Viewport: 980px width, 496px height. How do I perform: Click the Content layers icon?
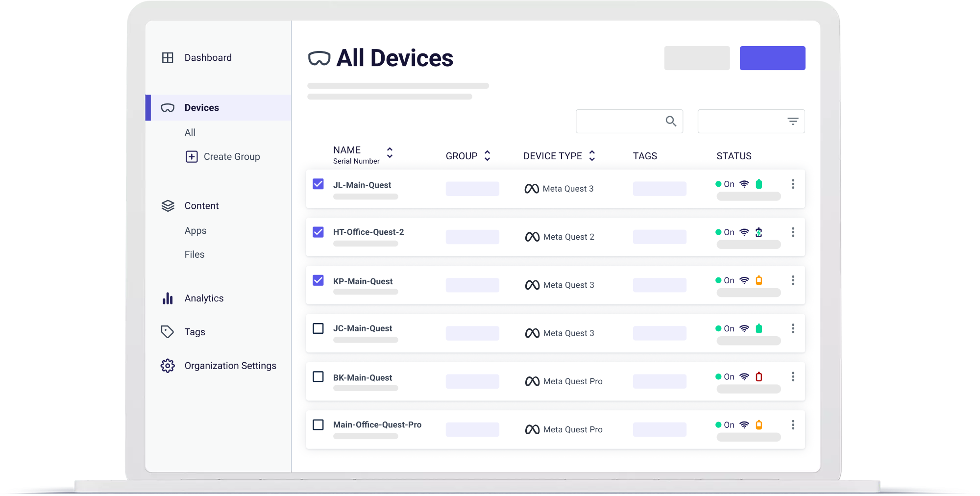[x=168, y=206]
